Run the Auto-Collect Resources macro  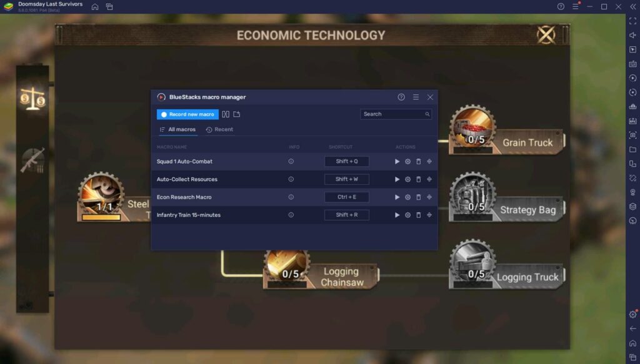point(397,179)
